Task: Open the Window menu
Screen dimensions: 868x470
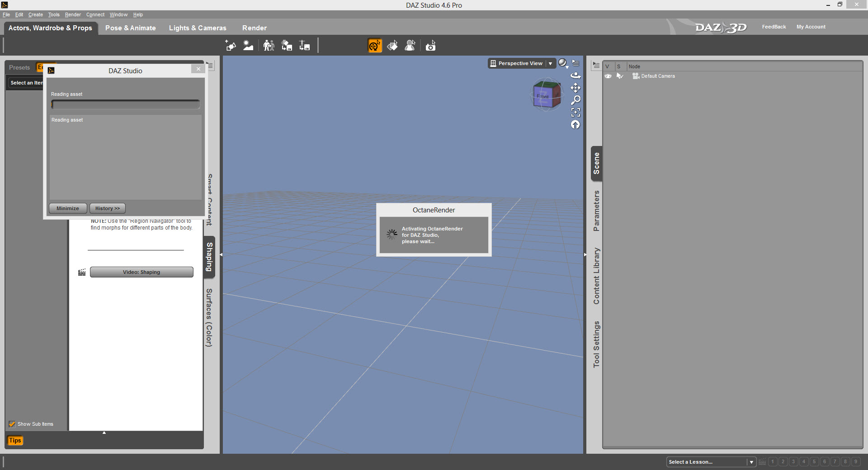Action: [x=118, y=14]
